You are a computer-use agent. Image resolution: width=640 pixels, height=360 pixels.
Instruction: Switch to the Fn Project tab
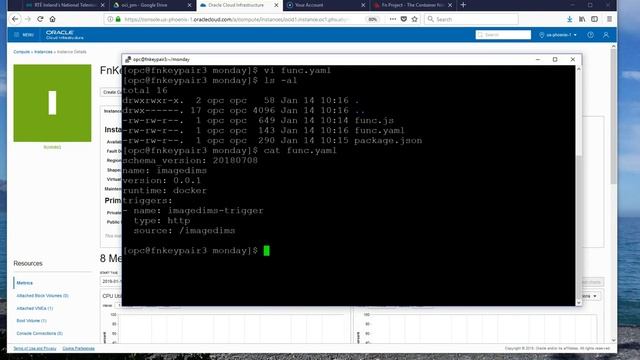pos(412,5)
